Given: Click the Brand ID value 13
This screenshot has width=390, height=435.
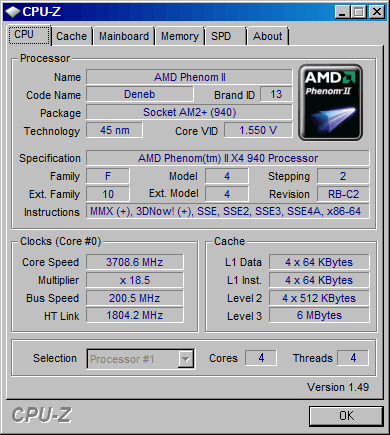Looking at the screenshot, I should (276, 94).
